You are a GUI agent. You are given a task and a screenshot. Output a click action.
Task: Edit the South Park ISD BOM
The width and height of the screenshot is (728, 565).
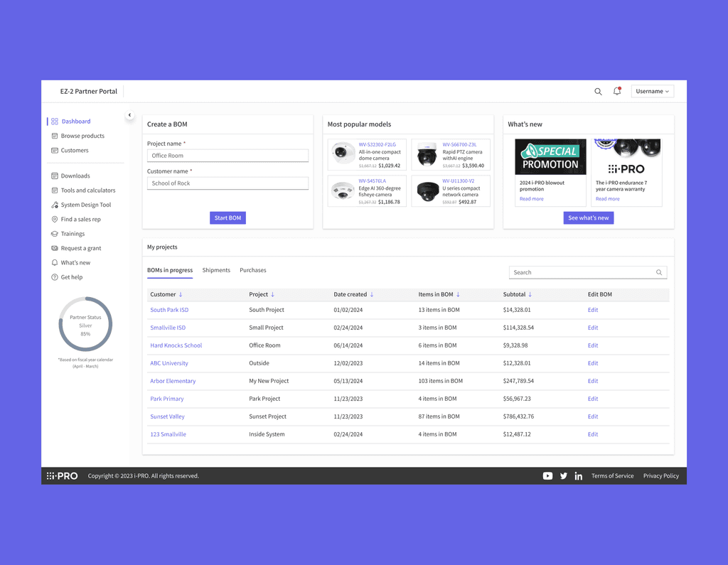pyautogui.click(x=593, y=310)
